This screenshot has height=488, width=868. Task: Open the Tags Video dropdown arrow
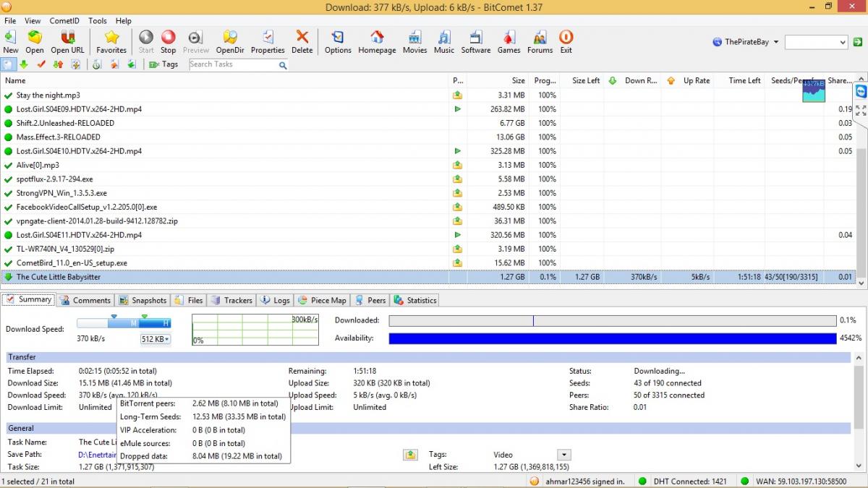[x=564, y=455]
